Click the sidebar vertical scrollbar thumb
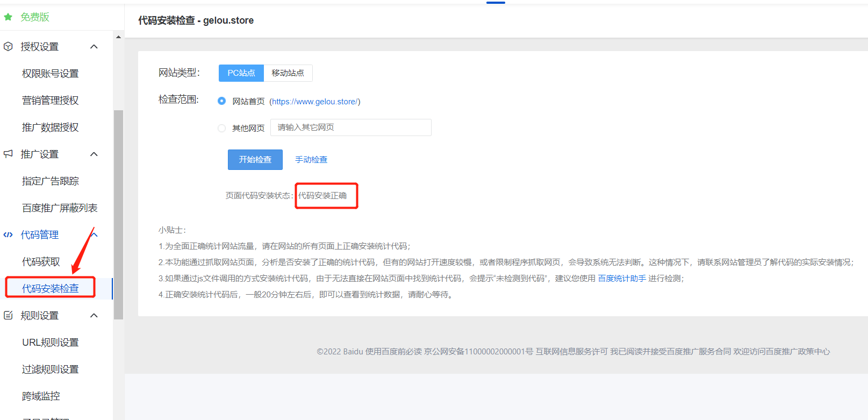The height and width of the screenshot is (420, 868). coord(118,215)
